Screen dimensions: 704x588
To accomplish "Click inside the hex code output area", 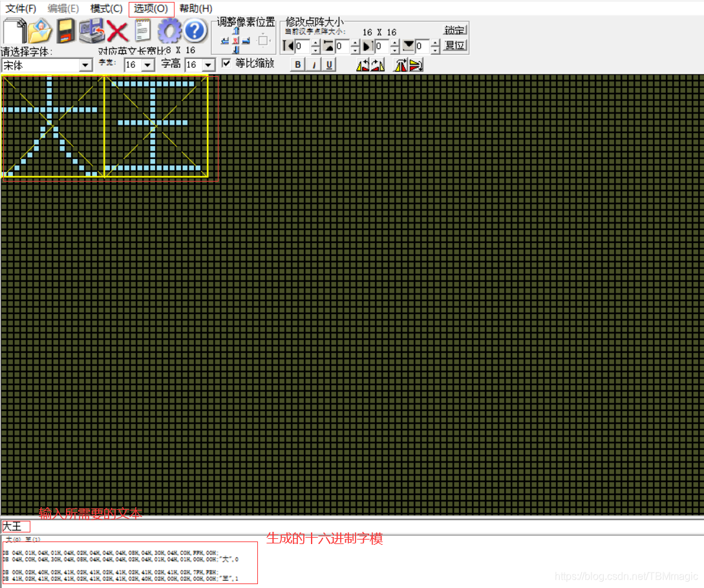I will (129, 562).
